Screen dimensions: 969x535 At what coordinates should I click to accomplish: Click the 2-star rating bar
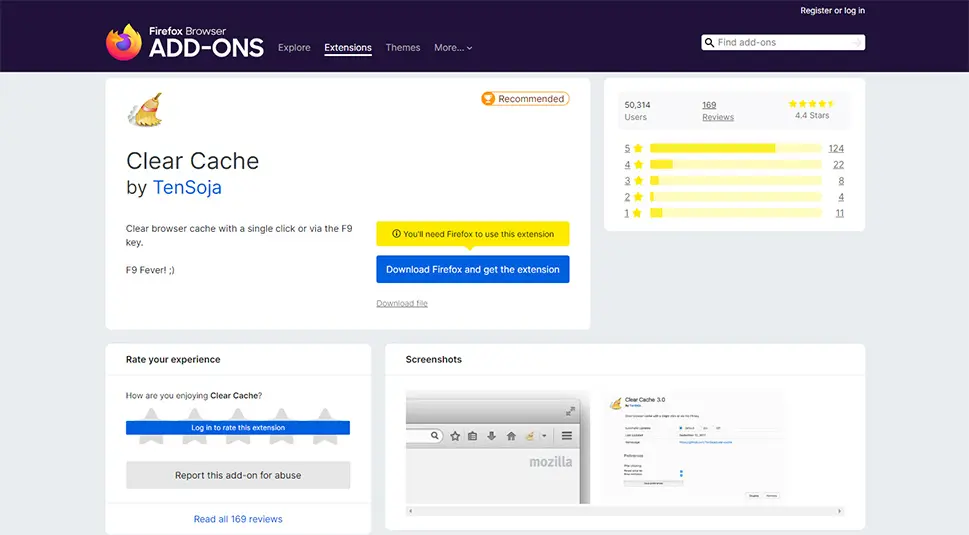tap(736, 196)
